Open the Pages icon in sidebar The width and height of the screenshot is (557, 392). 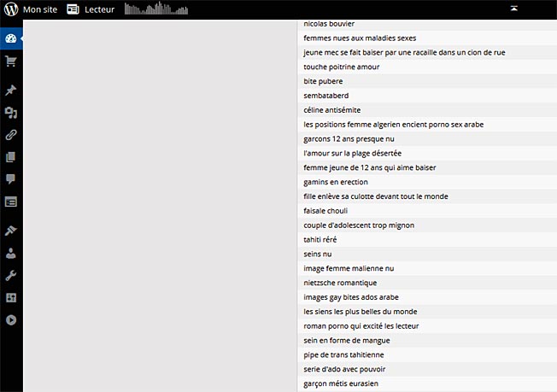point(11,157)
